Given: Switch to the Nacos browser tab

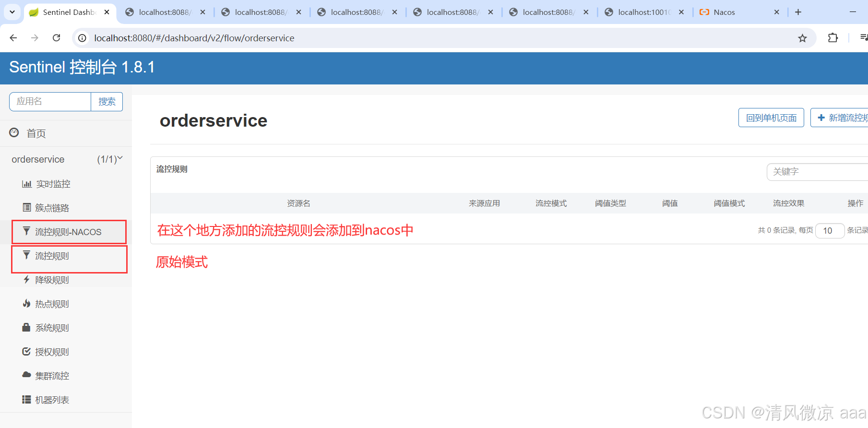Looking at the screenshot, I should 739,12.
